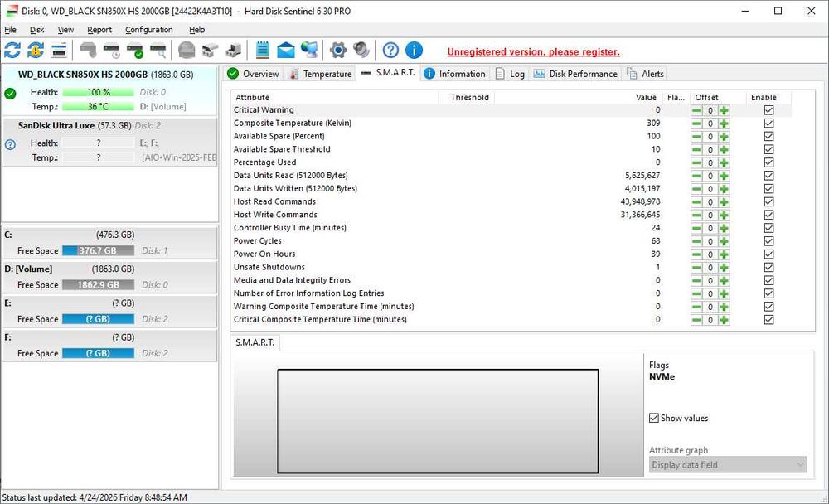Click the Attribute column header

(335, 97)
